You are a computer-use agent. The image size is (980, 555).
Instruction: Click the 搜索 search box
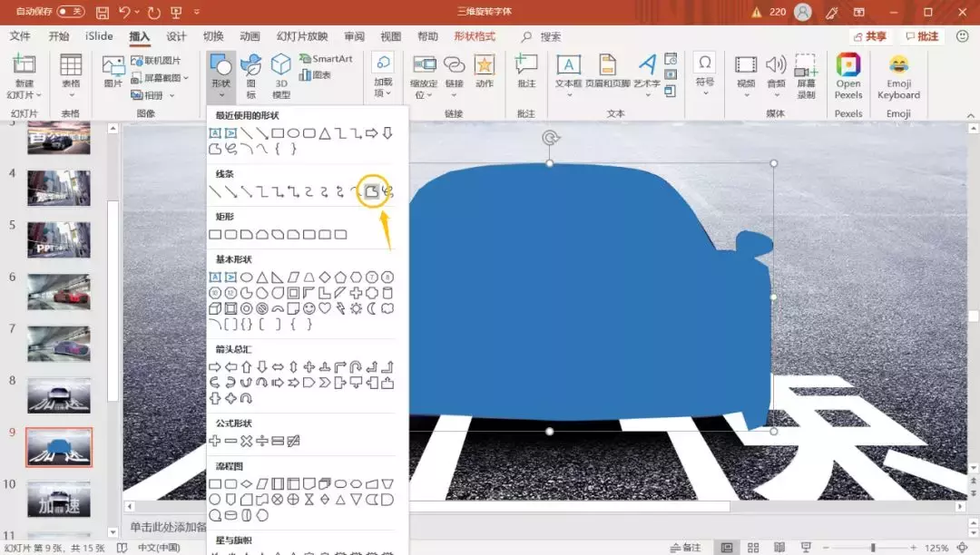[542, 37]
